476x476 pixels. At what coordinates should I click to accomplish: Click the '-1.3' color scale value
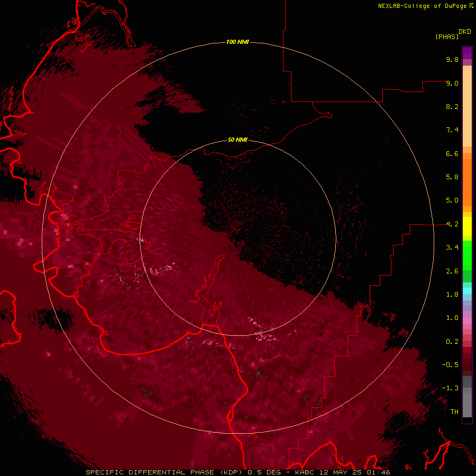450,388
